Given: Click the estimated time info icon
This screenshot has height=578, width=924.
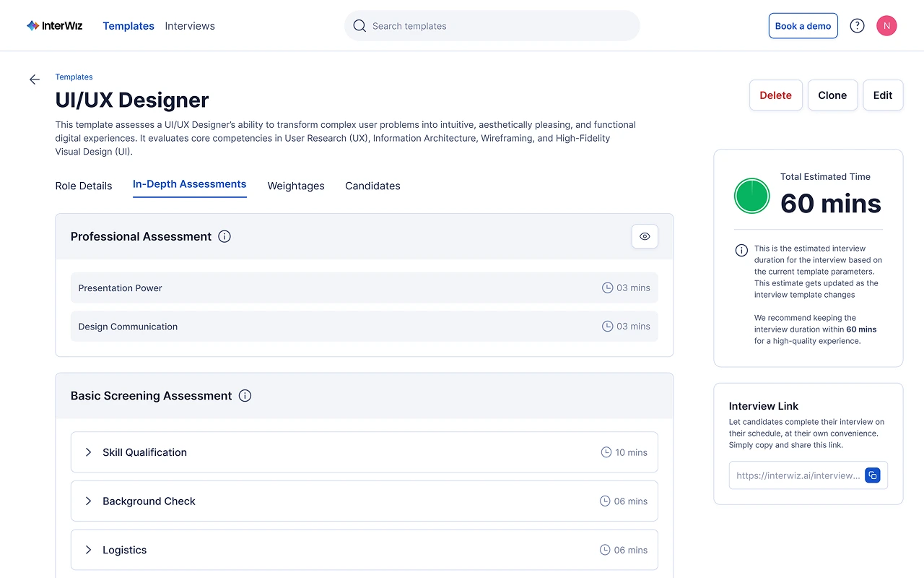Looking at the screenshot, I should pos(741,251).
